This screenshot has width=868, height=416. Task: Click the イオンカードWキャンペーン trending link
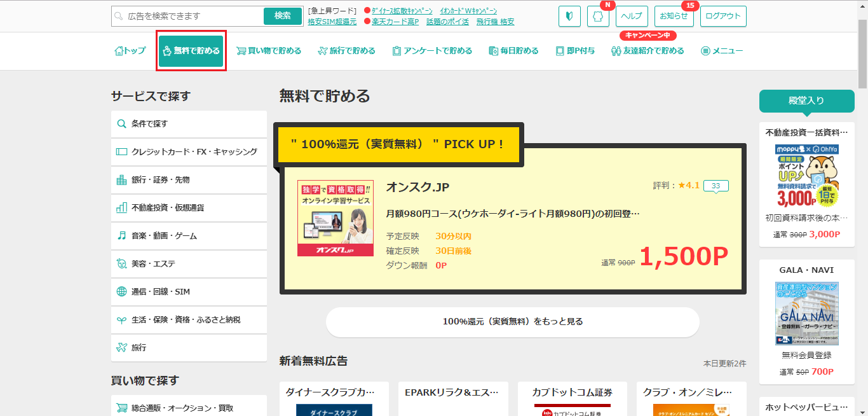[x=468, y=11]
